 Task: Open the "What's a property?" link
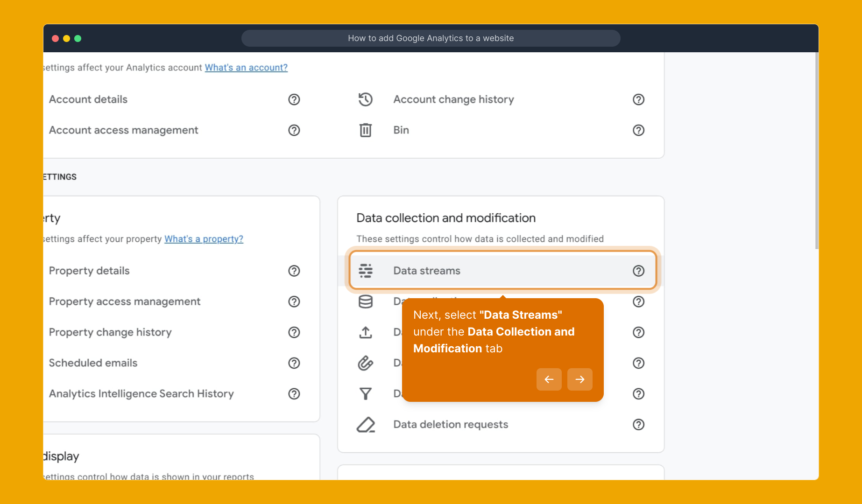tap(204, 238)
